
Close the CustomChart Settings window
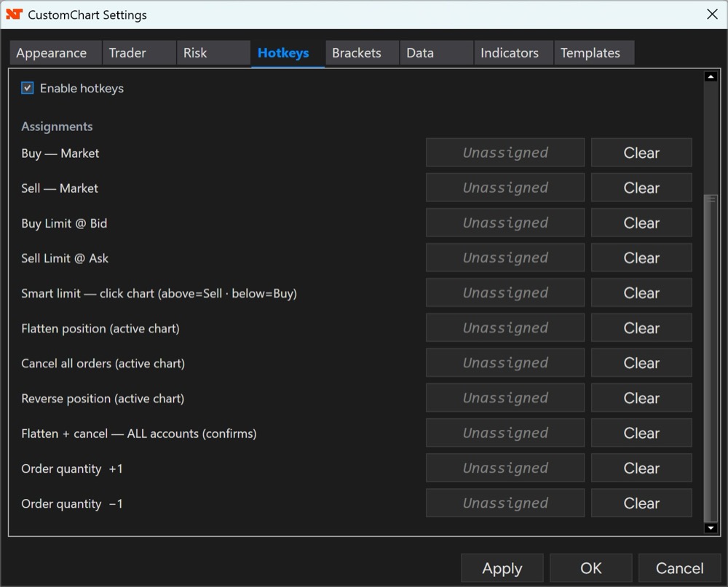tap(712, 14)
